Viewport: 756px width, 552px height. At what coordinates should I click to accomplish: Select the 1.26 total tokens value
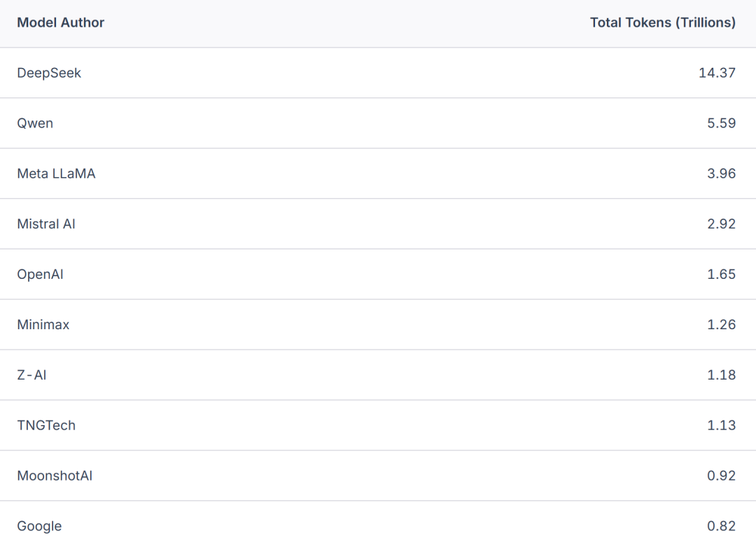click(x=721, y=325)
